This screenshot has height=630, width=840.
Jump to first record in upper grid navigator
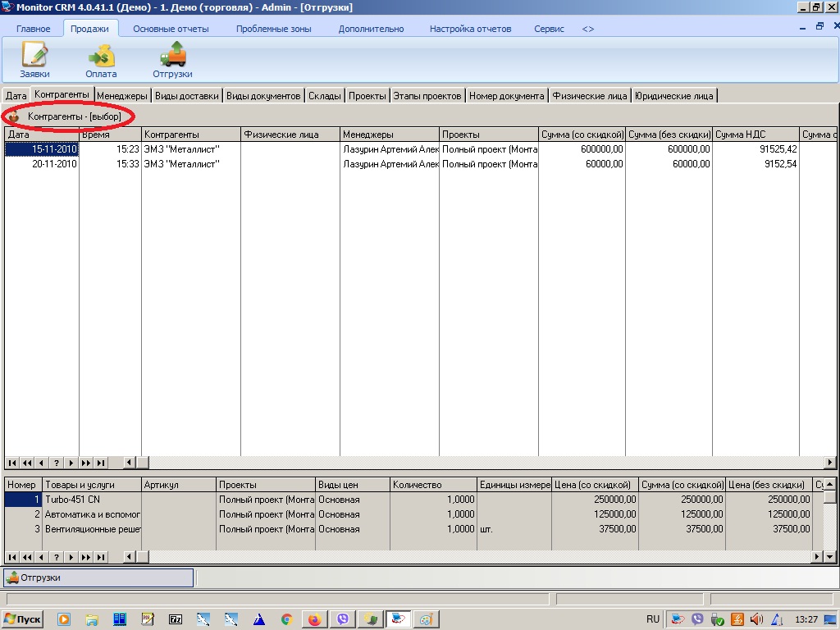click(12, 463)
